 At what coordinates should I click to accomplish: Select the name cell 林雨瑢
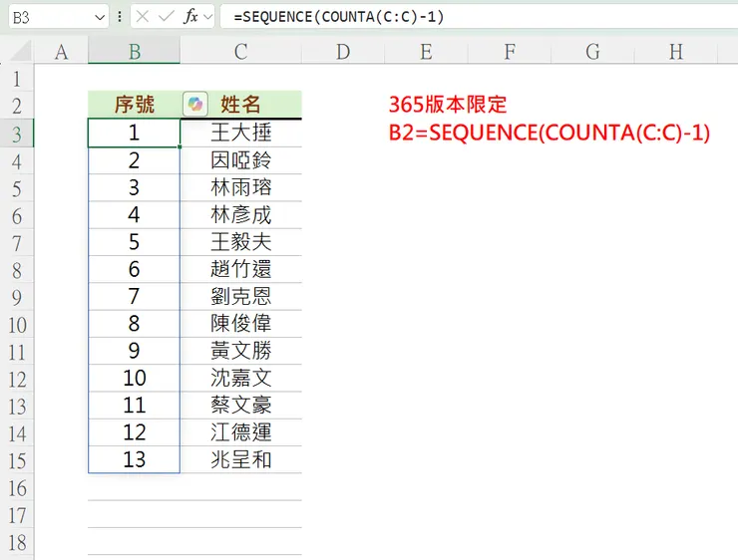click(x=240, y=188)
